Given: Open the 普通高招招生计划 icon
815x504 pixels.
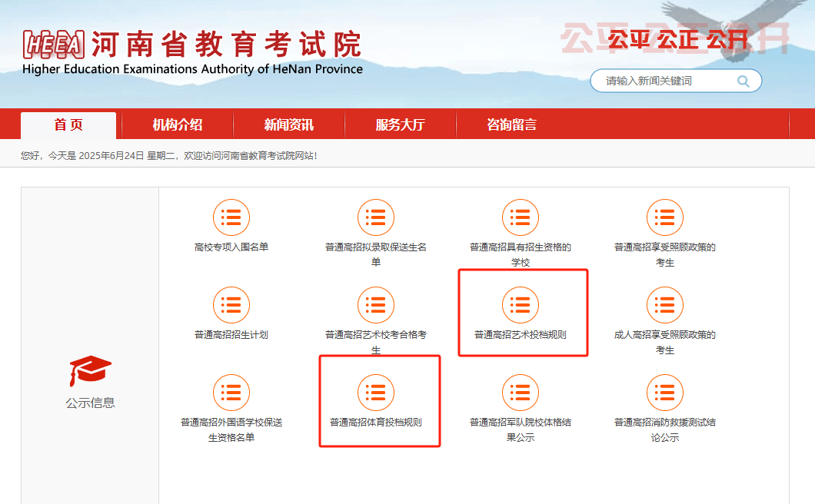Looking at the screenshot, I should (231, 305).
